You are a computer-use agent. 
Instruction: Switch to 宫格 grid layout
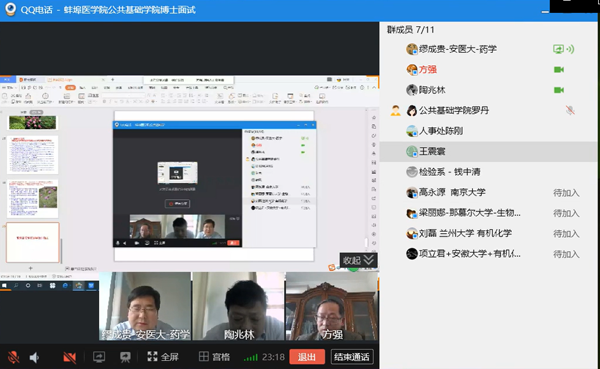pyautogui.click(x=214, y=357)
